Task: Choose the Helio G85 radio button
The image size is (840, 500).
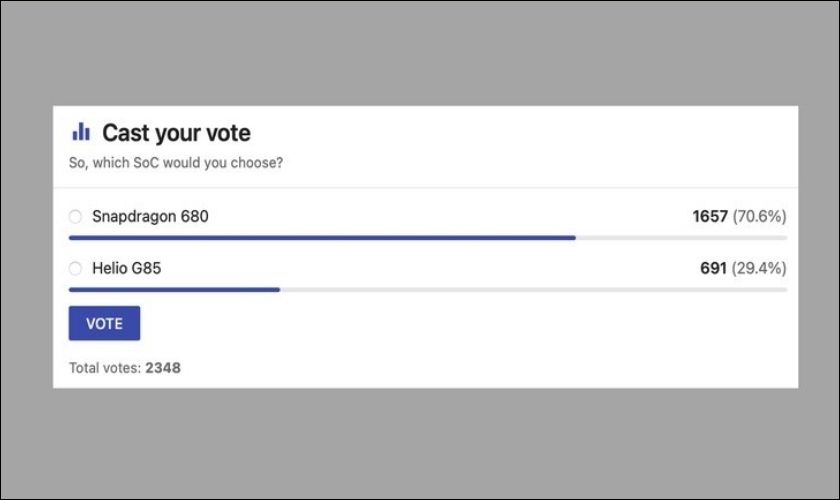Action: tap(75, 268)
